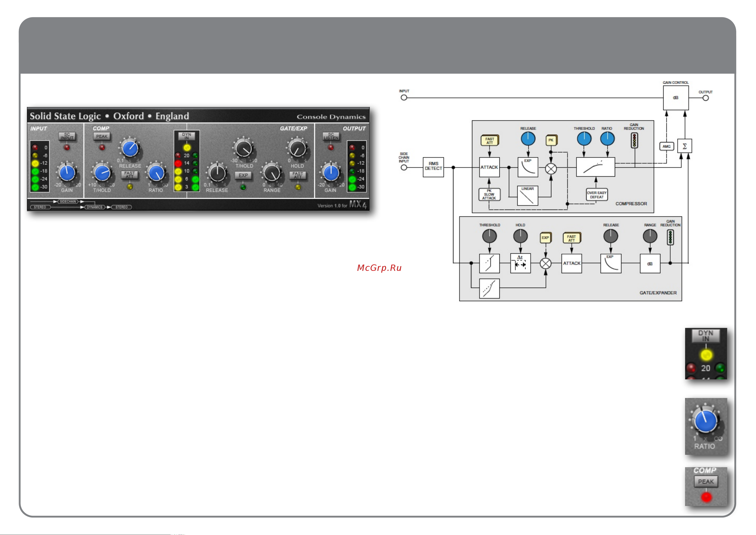
Task: Click the OUTPUT node circle in diagram
Action: [706, 98]
